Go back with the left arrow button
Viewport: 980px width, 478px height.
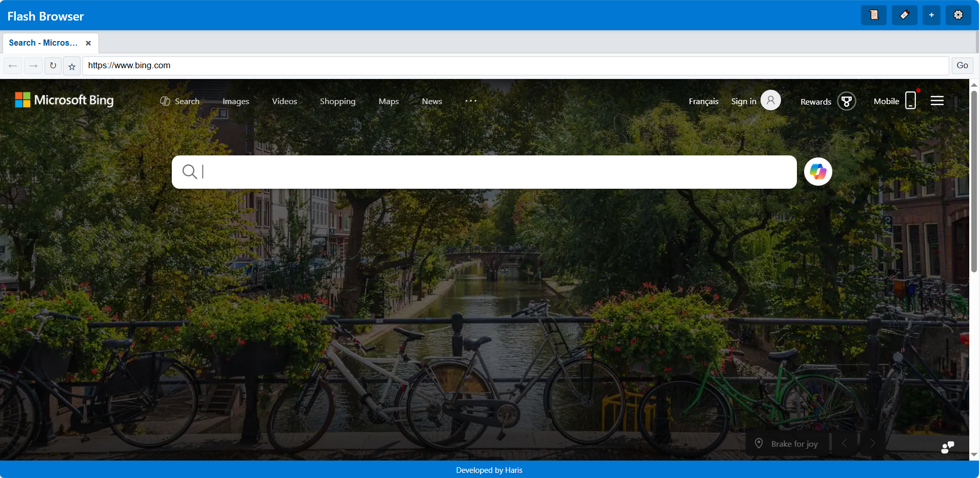point(13,66)
